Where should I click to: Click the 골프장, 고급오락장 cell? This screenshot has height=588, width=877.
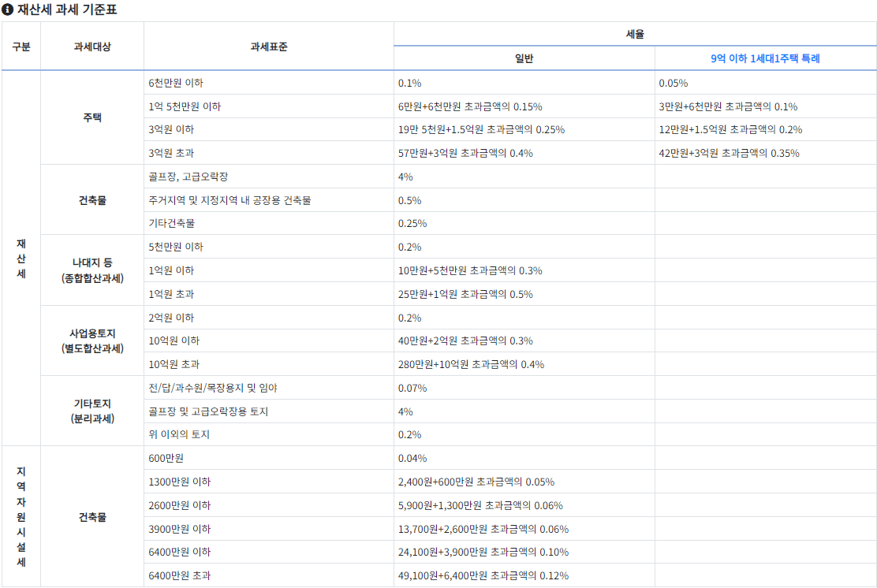tap(268, 177)
